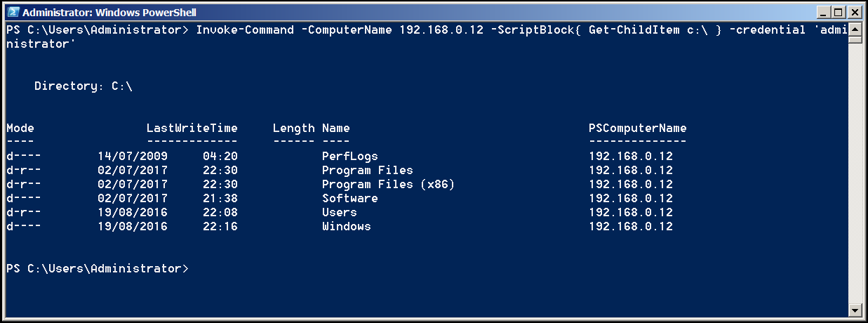Minimize the PowerShell window

pos(823,13)
